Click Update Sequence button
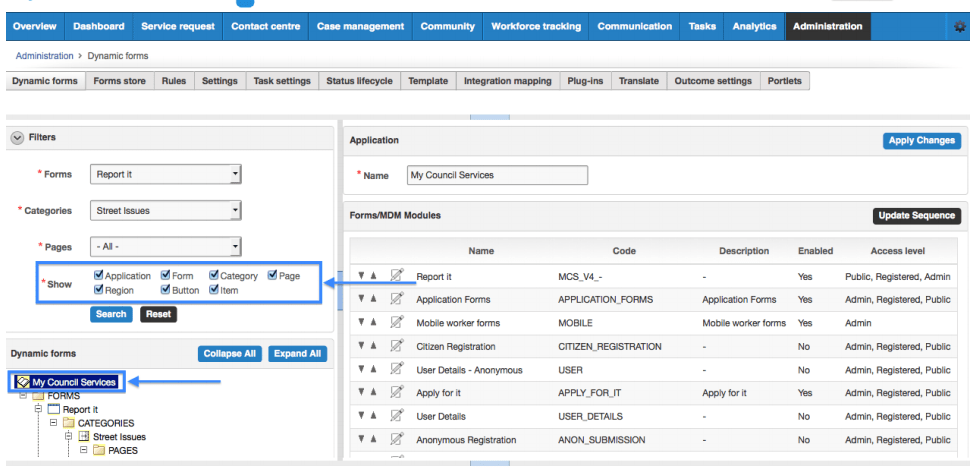This screenshot has height=468, width=972. (917, 216)
